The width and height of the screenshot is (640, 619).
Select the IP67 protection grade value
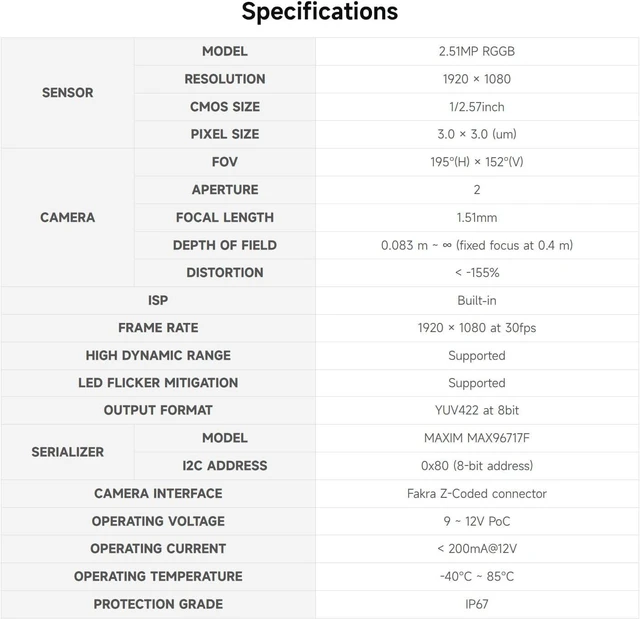477,604
